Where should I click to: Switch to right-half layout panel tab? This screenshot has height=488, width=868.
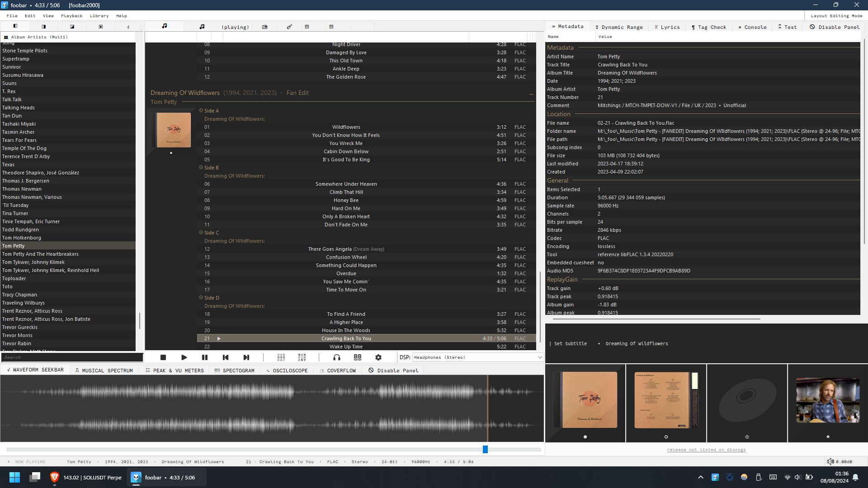(x=44, y=26)
